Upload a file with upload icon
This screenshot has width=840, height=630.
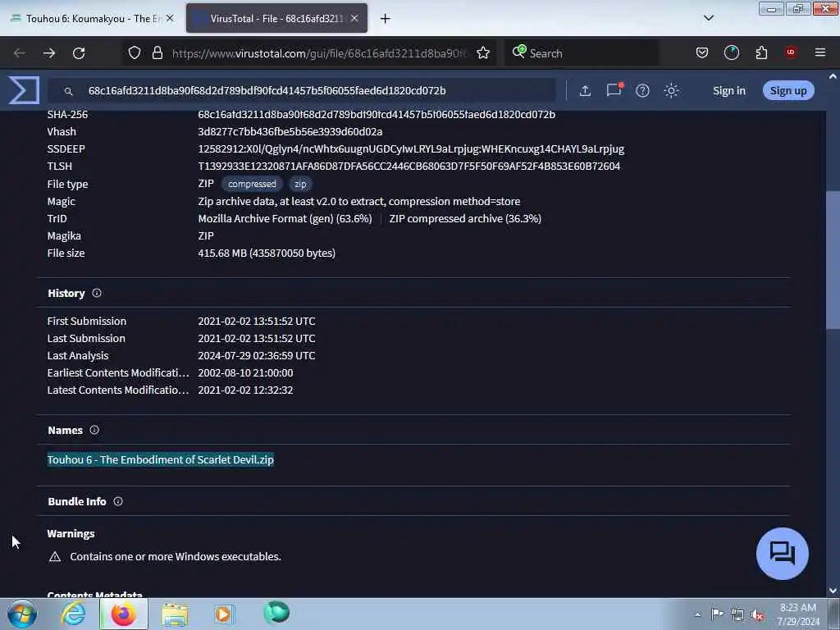coord(585,90)
